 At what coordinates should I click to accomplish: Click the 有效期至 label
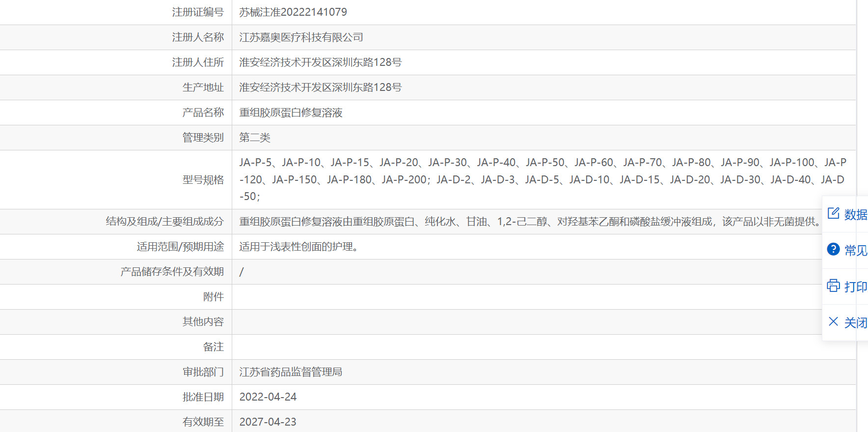[x=203, y=422]
